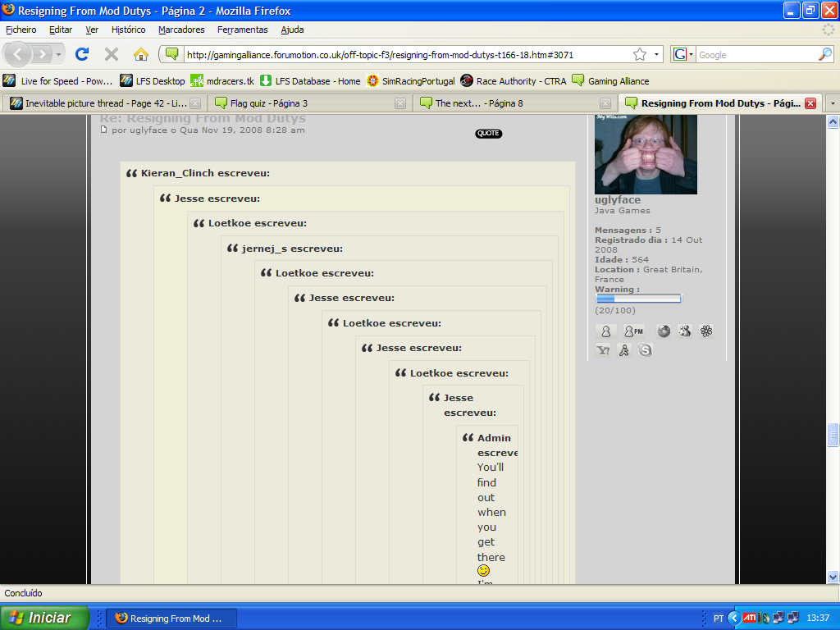Close the 'Flag quiz - Página 3' tab
The height and width of the screenshot is (630, 840).
pos(400,103)
